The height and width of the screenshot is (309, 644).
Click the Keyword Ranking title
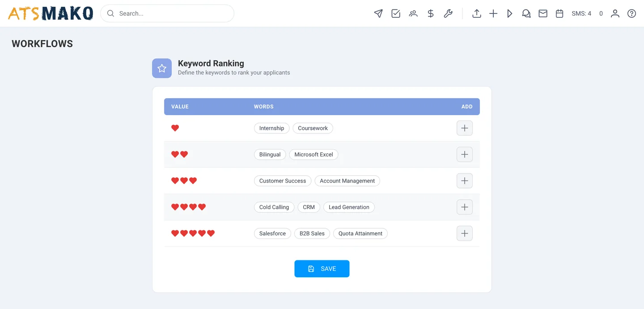tap(211, 63)
